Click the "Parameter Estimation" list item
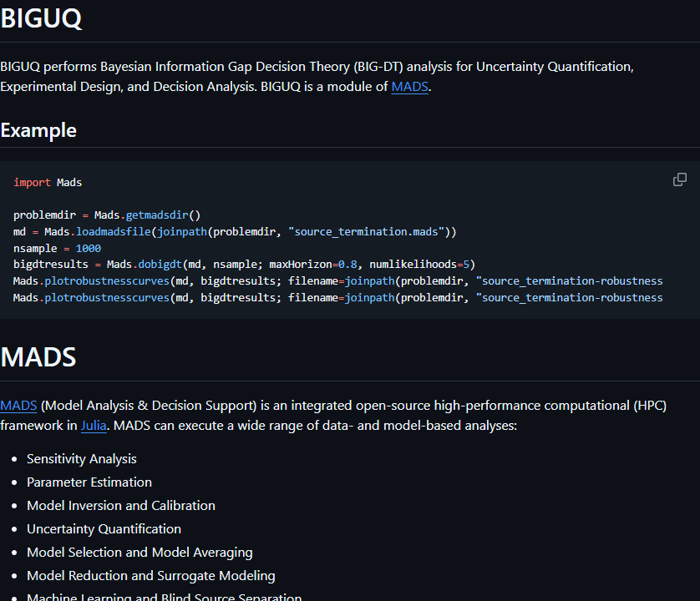The image size is (700, 601). tap(89, 482)
